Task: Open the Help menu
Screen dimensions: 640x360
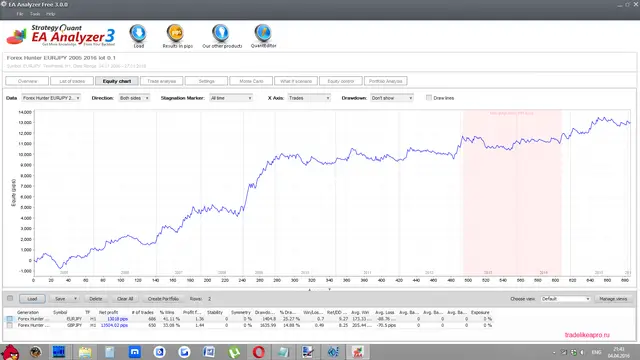Action: click(50, 14)
